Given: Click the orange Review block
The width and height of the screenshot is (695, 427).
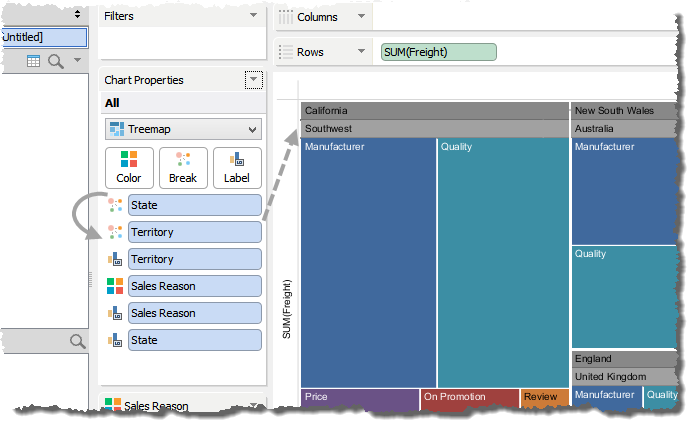Looking at the screenshot, I should tap(545, 398).
